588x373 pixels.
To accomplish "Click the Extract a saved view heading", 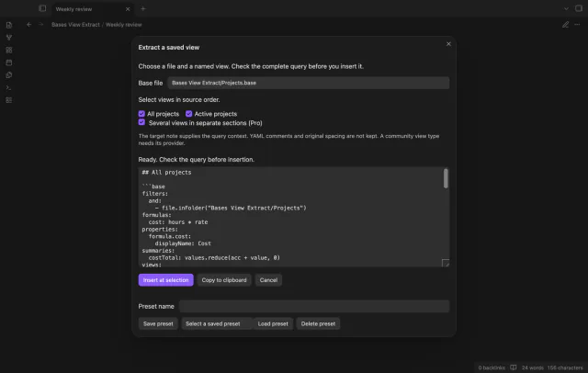I will click(x=169, y=47).
